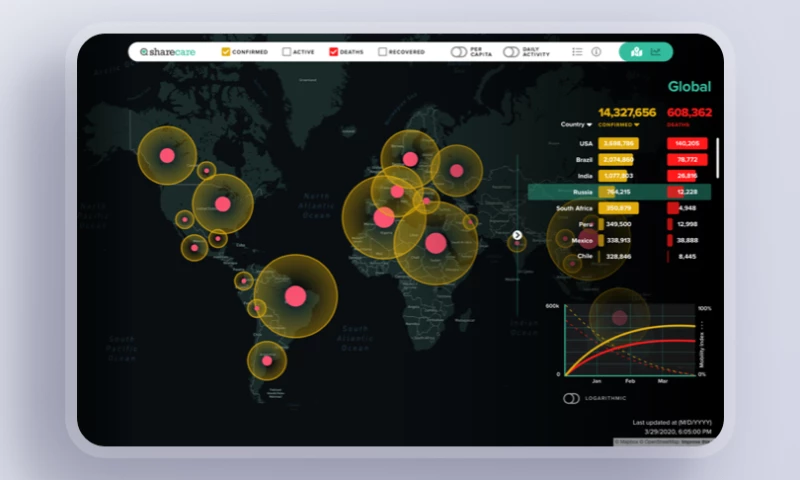The height and width of the screenshot is (480, 800).
Task: Open the info circle icon
Action: (x=596, y=52)
